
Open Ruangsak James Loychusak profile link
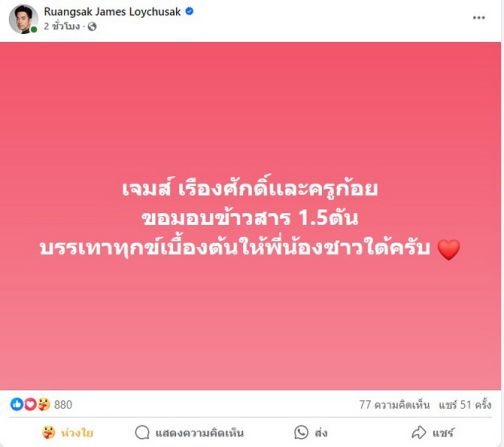click(x=112, y=12)
